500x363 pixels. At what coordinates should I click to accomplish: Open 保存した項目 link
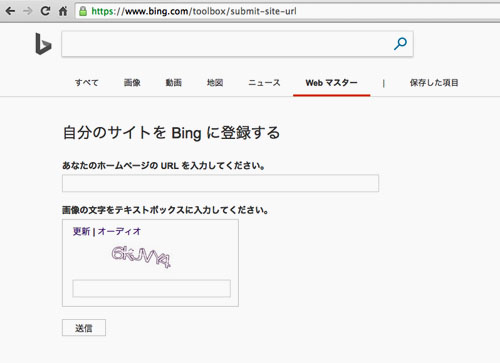[434, 83]
